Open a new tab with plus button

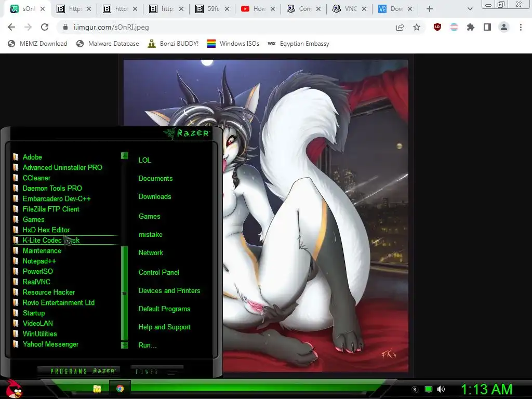pyautogui.click(x=430, y=9)
